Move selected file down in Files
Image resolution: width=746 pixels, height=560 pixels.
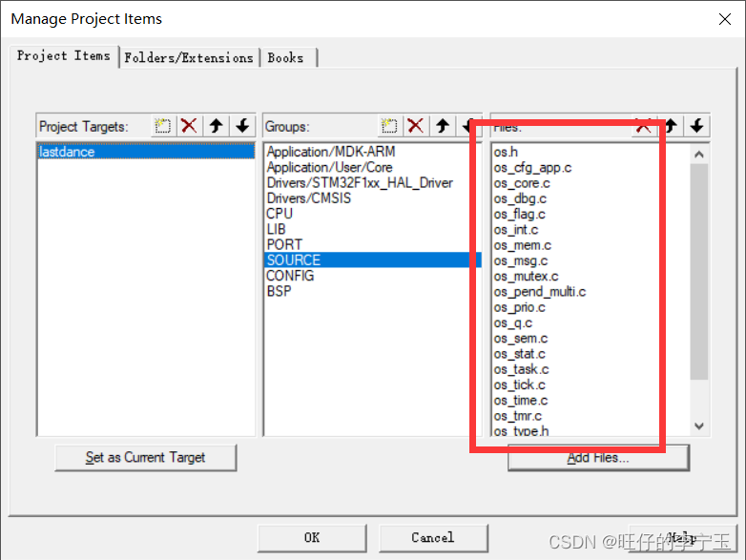point(697,126)
